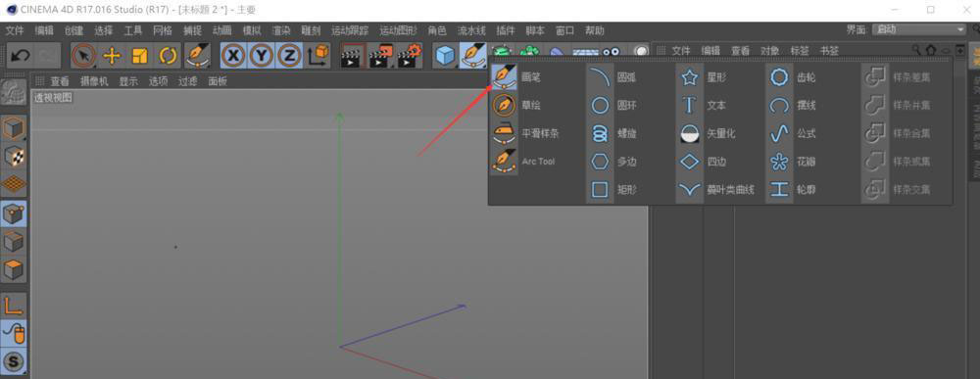Toggle Viewport Solo S icon
Image resolution: width=980 pixels, height=379 pixels.
click(x=14, y=361)
